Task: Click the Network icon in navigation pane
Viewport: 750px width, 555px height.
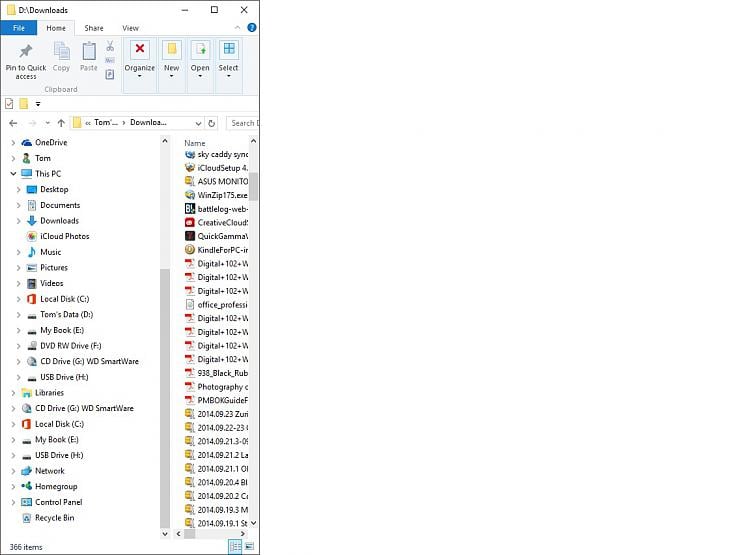Action: coord(26,471)
